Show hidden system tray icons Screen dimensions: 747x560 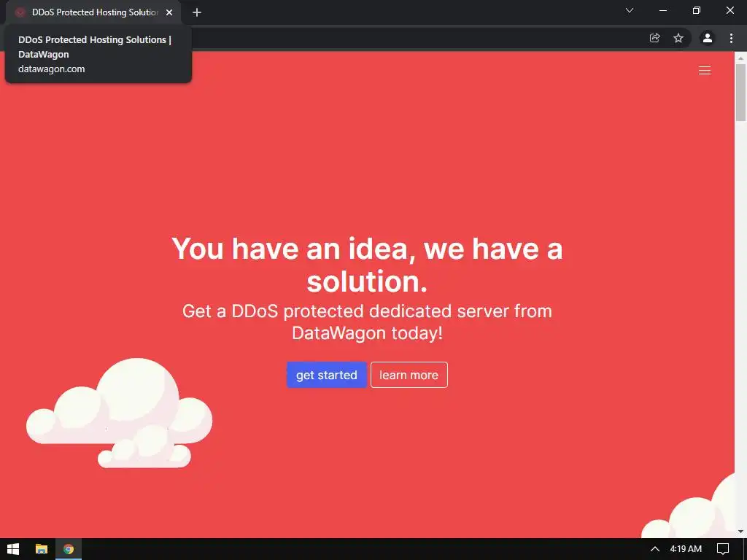[x=655, y=549]
